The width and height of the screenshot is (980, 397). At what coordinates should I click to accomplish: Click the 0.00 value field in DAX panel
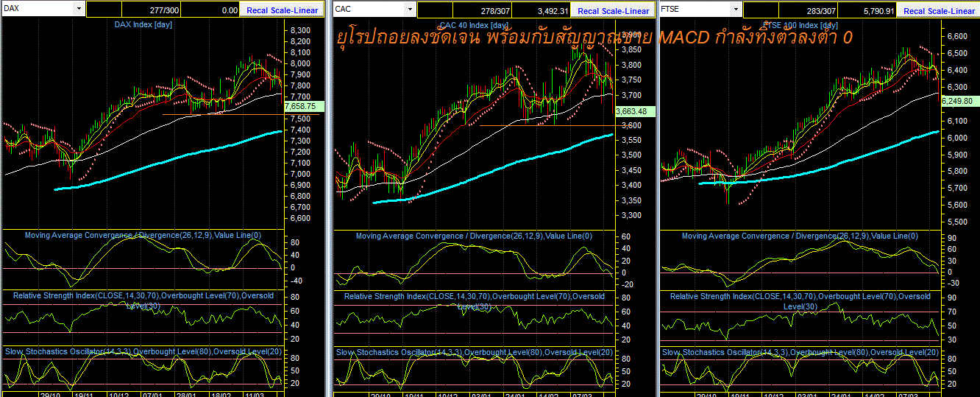[x=210, y=10]
